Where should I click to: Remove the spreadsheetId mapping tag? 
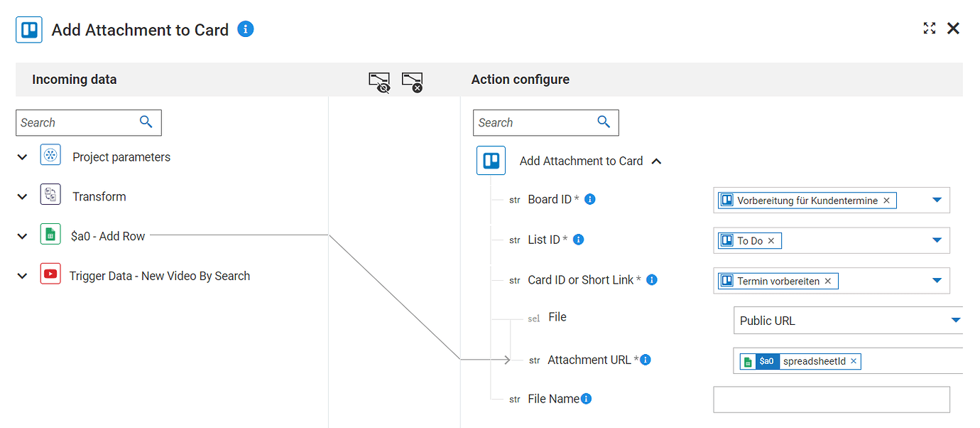(x=854, y=361)
